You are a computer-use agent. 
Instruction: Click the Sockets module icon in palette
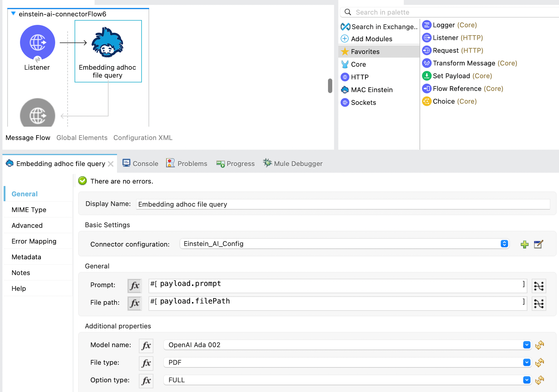[x=345, y=102]
